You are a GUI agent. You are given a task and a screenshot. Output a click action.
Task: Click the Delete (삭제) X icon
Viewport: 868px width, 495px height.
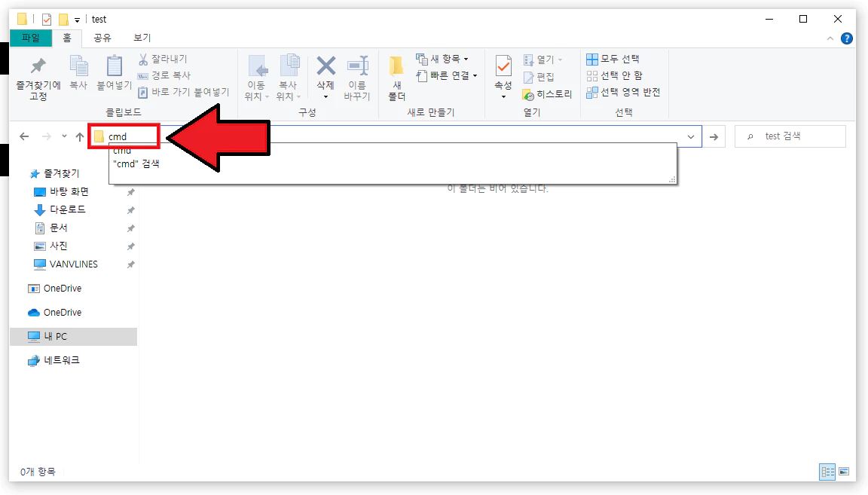[x=325, y=66]
